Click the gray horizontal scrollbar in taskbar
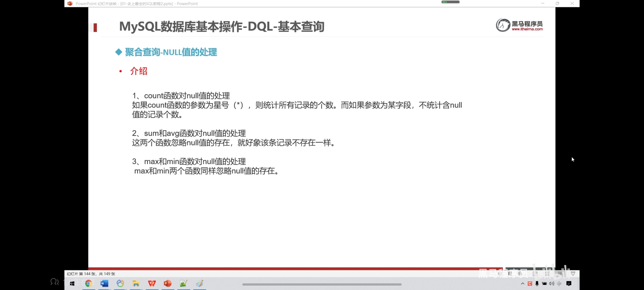644x290 pixels. point(322,284)
